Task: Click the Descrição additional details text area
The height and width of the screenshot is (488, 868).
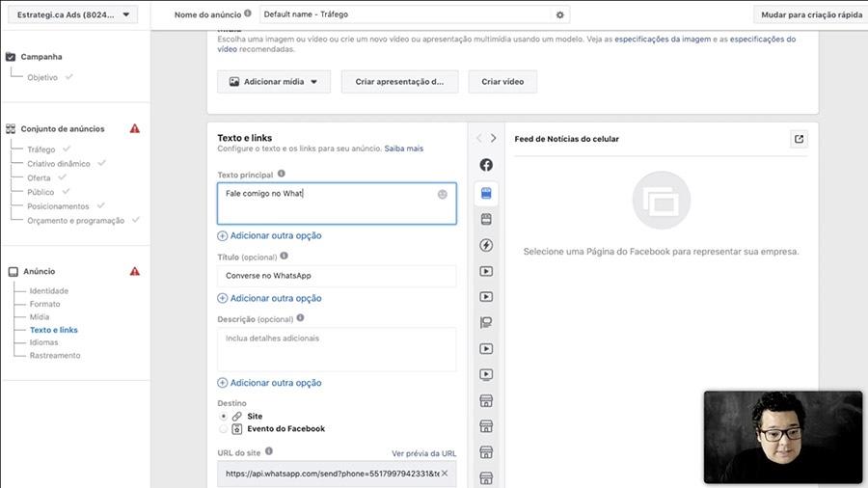Action: (337, 349)
